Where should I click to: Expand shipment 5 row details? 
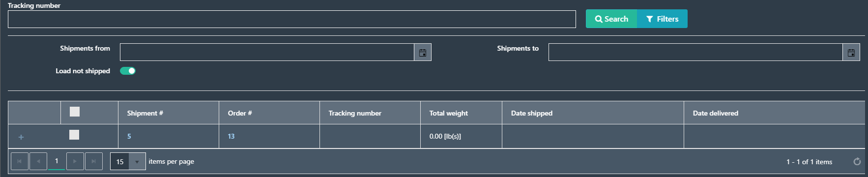21,137
